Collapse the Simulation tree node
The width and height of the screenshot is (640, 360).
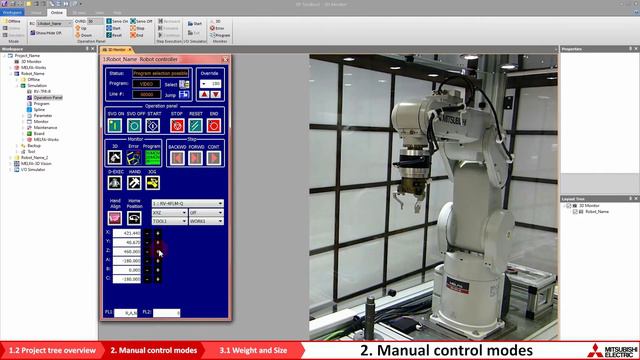click(17, 86)
